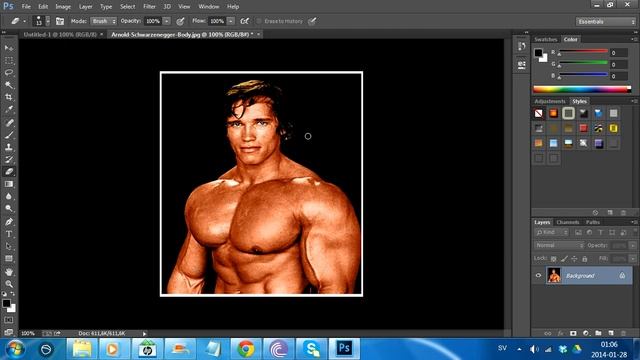Select the Magic Wand tool
Screen dimensions: 640x360
pyautogui.click(x=9, y=85)
